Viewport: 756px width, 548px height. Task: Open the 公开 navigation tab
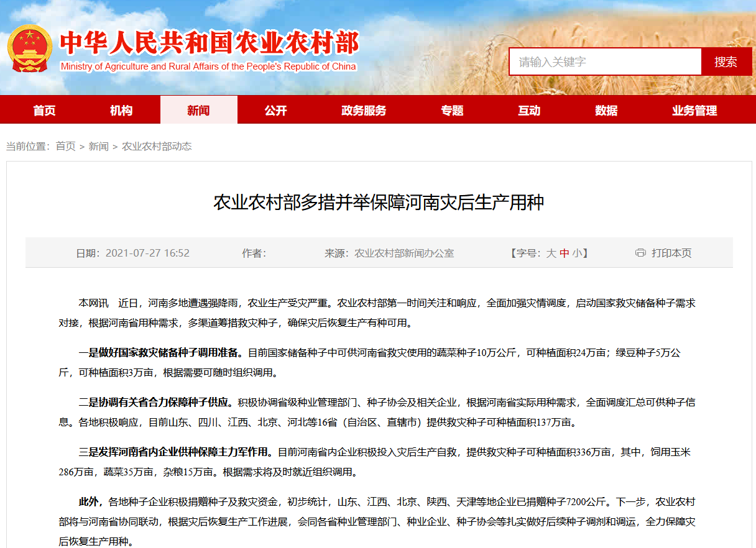click(x=275, y=110)
